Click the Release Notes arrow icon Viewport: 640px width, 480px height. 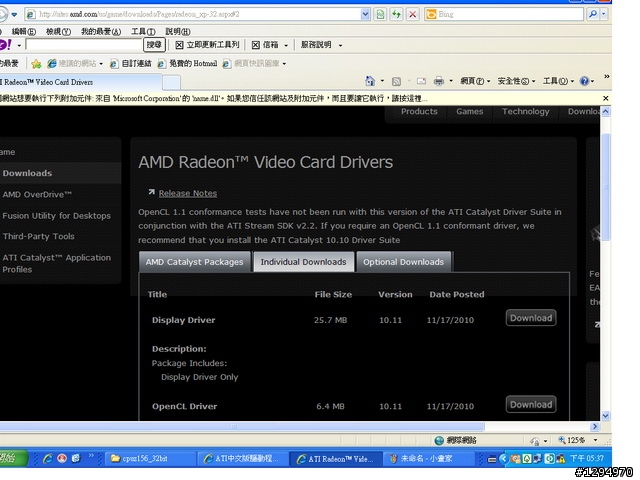(151, 192)
